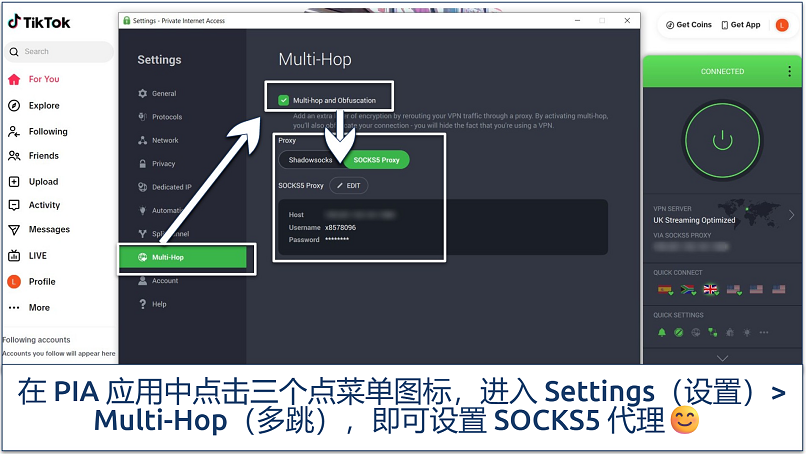Click the SOCKS5 username x8578096
Image resolution: width=806 pixels, height=454 pixels.
[340, 227]
